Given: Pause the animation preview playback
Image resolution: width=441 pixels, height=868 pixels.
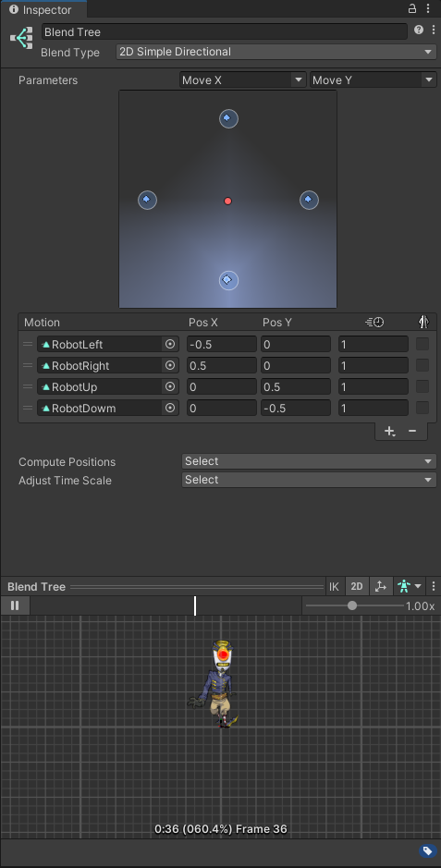Looking at the screenshot, I should (15, 605).
